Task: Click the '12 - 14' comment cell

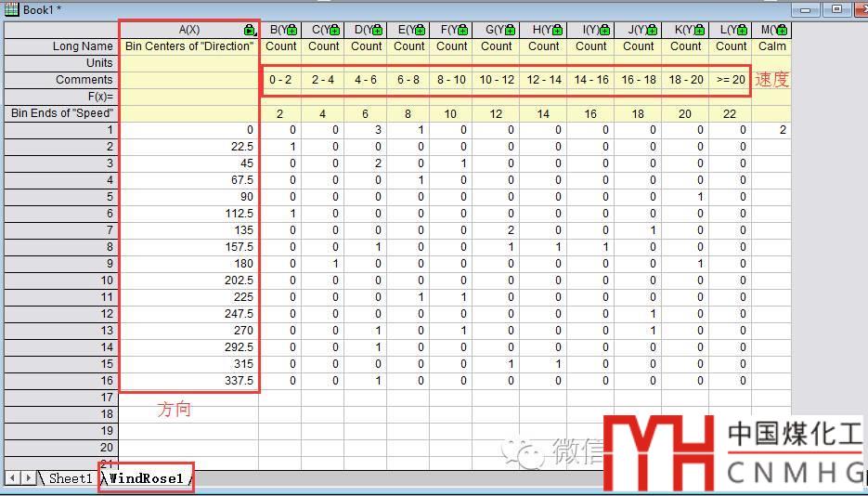Action: [544, 80]
